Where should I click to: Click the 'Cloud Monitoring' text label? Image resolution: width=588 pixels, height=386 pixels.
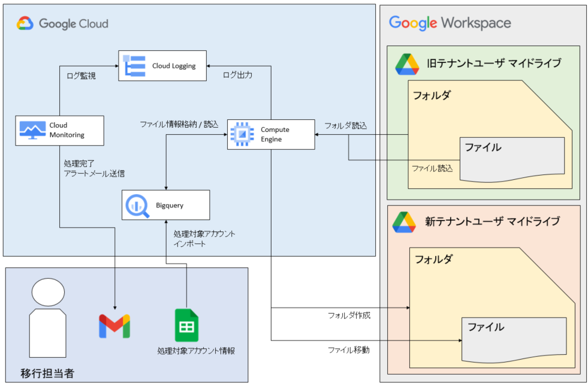point(67,130)
